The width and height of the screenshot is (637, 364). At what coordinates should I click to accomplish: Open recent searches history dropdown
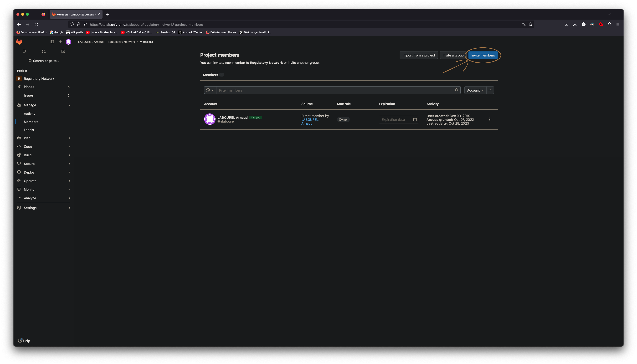click(x=210, y=90)
